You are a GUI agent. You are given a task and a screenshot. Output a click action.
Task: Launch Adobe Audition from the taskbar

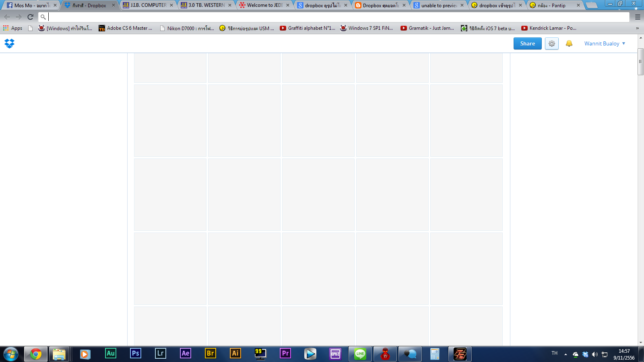click(111, 354)
